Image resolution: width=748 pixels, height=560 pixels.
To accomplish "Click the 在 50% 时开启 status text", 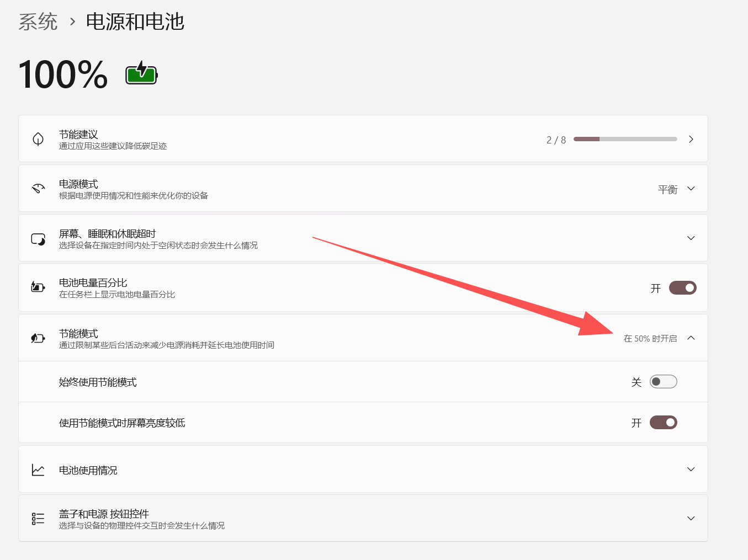I will [650, 339].
